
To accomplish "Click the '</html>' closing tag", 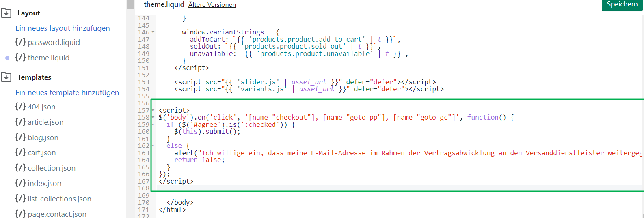I will [x=172, y=209].
